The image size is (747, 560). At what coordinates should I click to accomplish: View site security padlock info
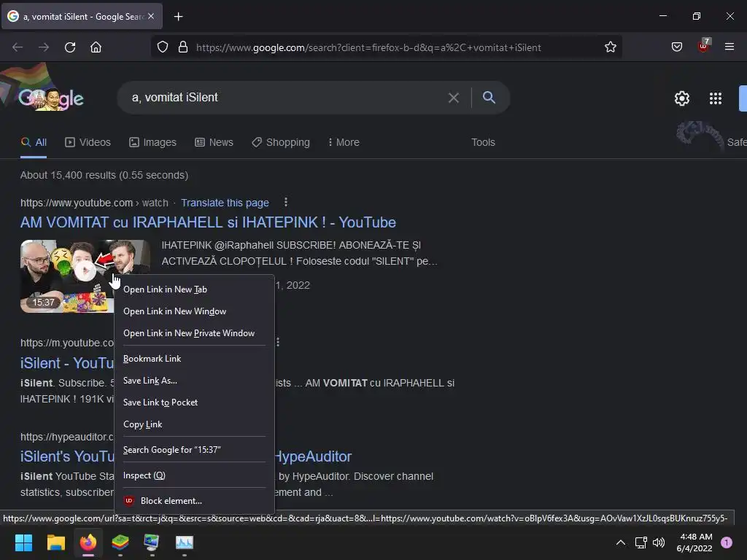pos(183,47)
